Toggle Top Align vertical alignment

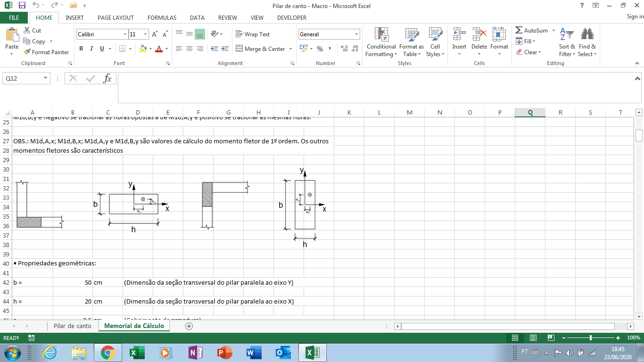click(179, 34)
